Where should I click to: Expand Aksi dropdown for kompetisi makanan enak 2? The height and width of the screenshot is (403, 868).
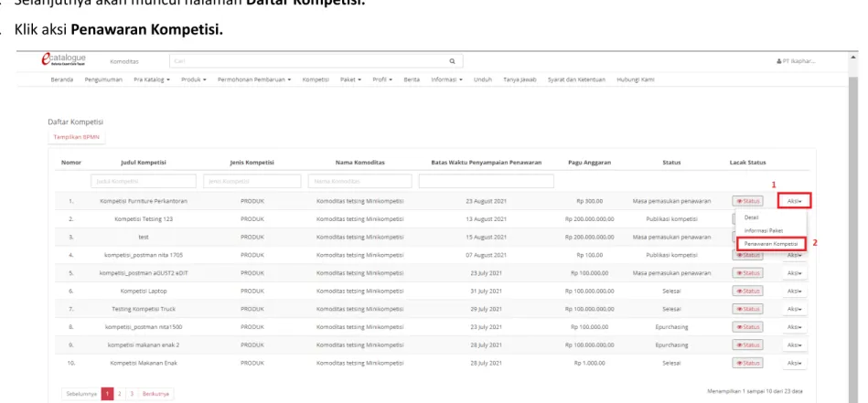795,345
